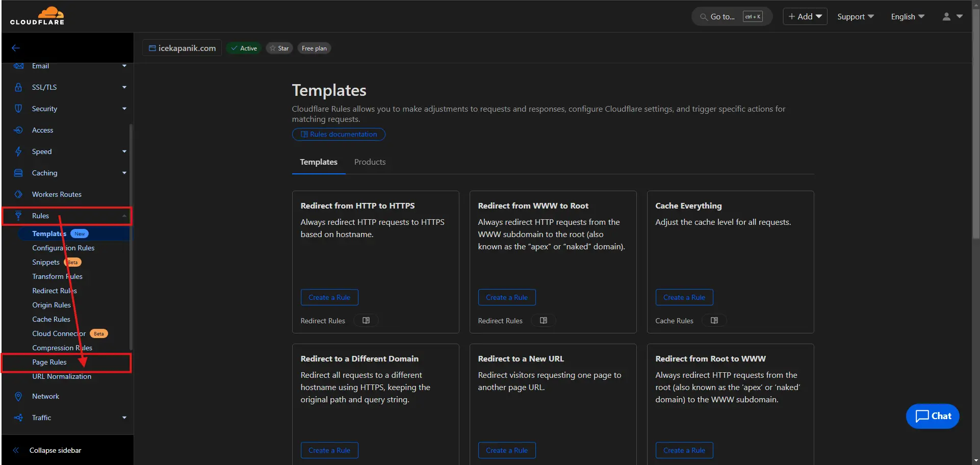
Task: Click the Caching drive icon
Action: [18, 173]
